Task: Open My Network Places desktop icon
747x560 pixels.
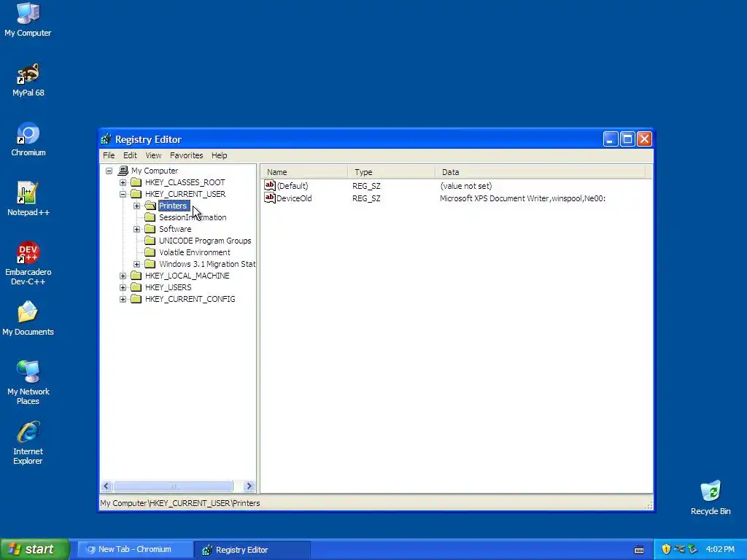Action: (x=28, y=384)
